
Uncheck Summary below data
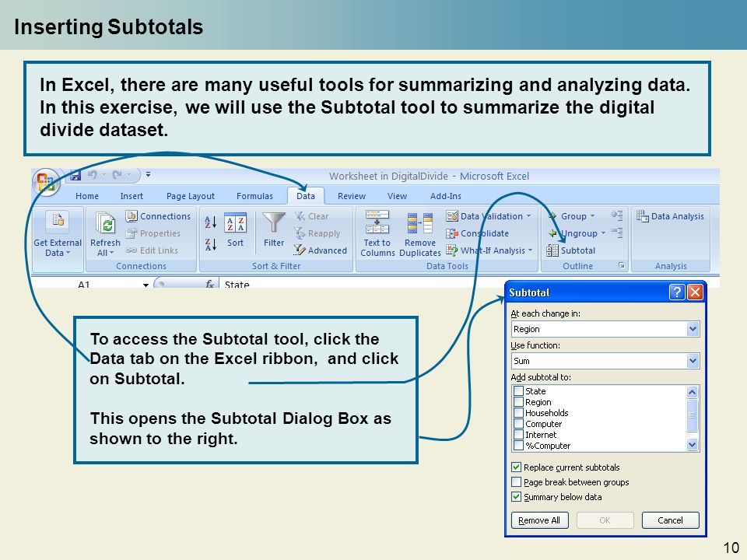(x=516, y=497)
